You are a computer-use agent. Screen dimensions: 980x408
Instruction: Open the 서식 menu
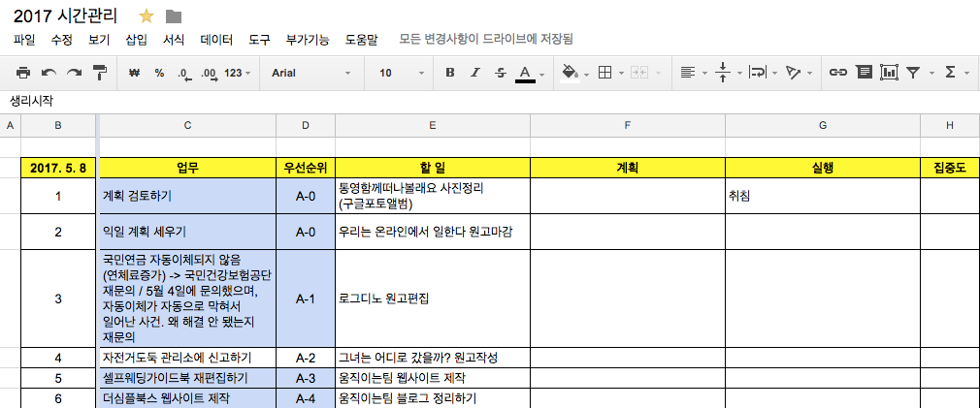pyautogui.click(x=174, y=40)
